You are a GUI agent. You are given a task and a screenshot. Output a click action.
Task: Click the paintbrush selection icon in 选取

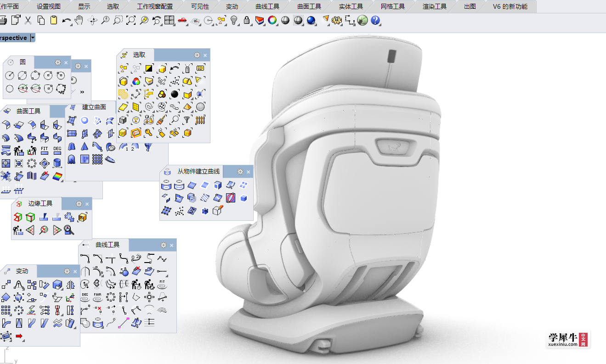pos(161,120)
